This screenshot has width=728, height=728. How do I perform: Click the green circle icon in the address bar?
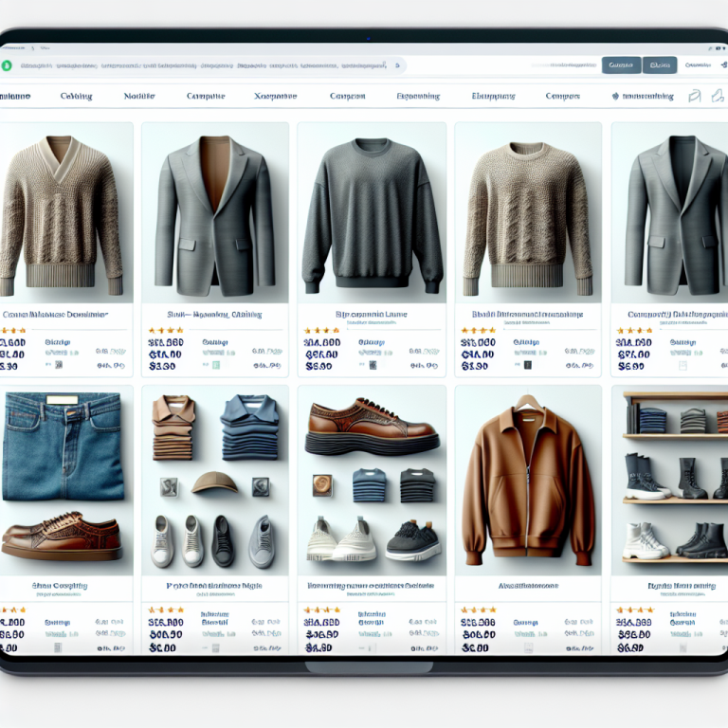[x=7, y=65]
